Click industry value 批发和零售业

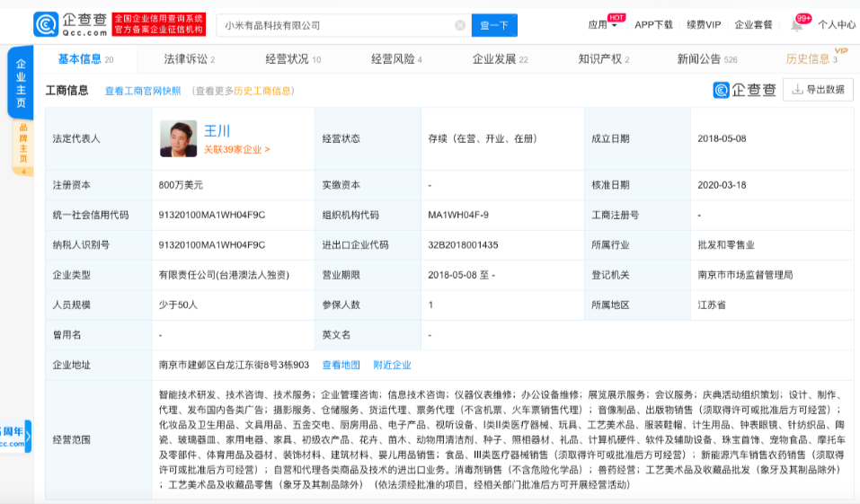[x=726, y=245]
